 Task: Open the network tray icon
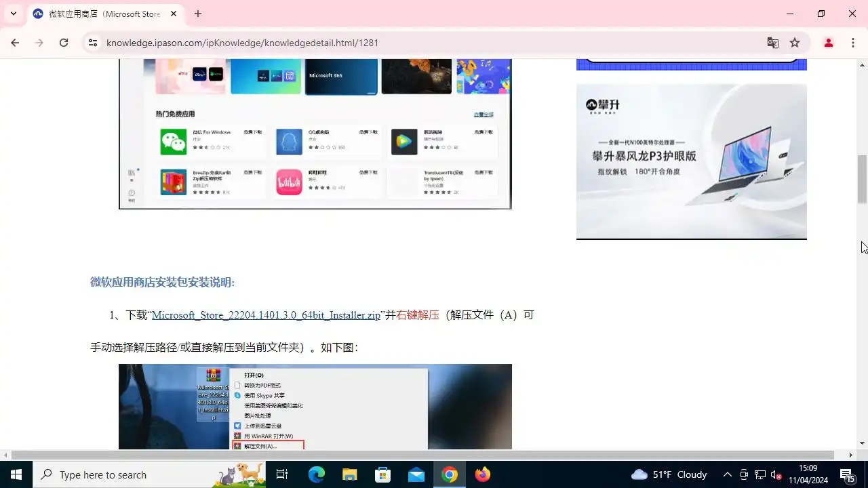[x=760, y=474]
